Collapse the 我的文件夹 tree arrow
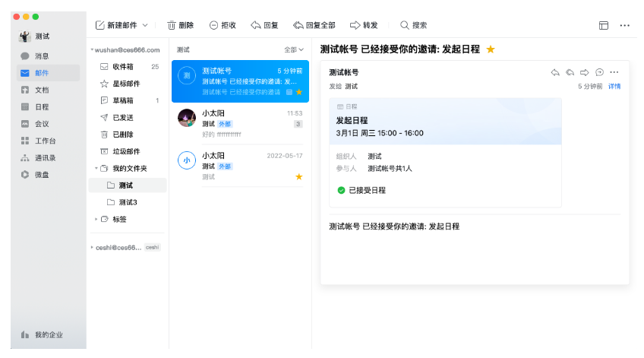 pos(96,168)
